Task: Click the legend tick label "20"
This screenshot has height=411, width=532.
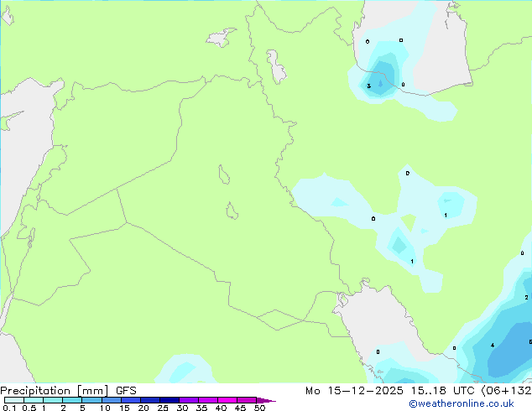Action: tap(143, 408)
